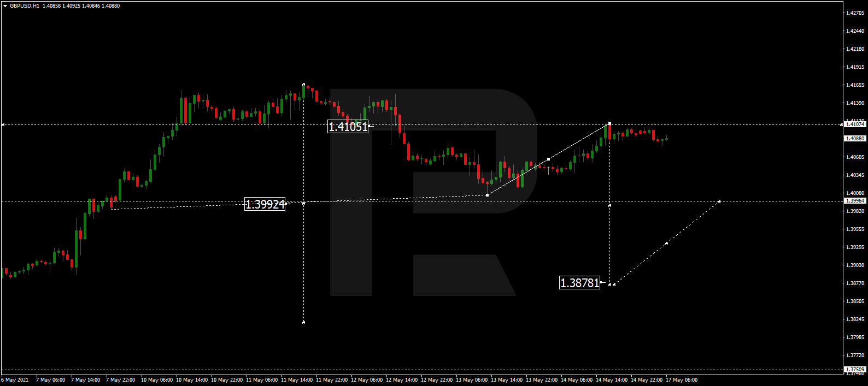Click the 13 May 22:00 time label

542,380
